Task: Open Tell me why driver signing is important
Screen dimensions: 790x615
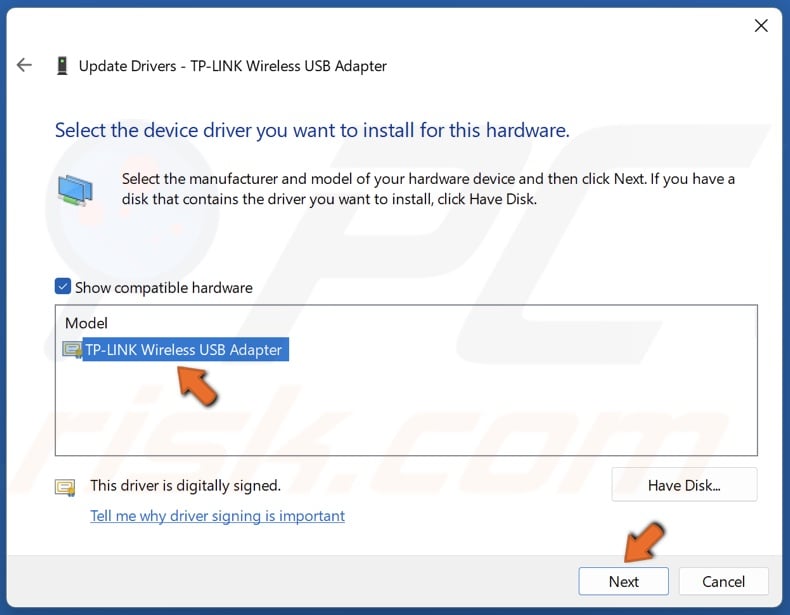Action: 217,516
